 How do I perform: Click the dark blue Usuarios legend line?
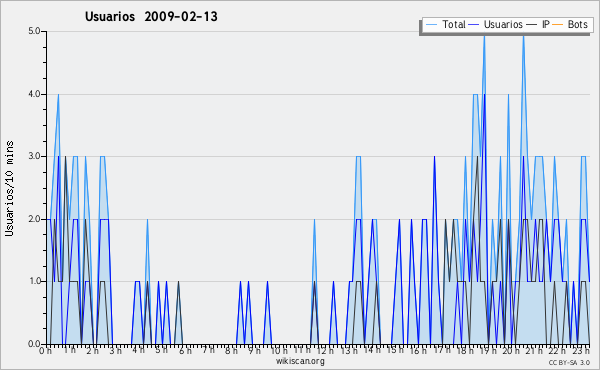[x=474, y=25]
